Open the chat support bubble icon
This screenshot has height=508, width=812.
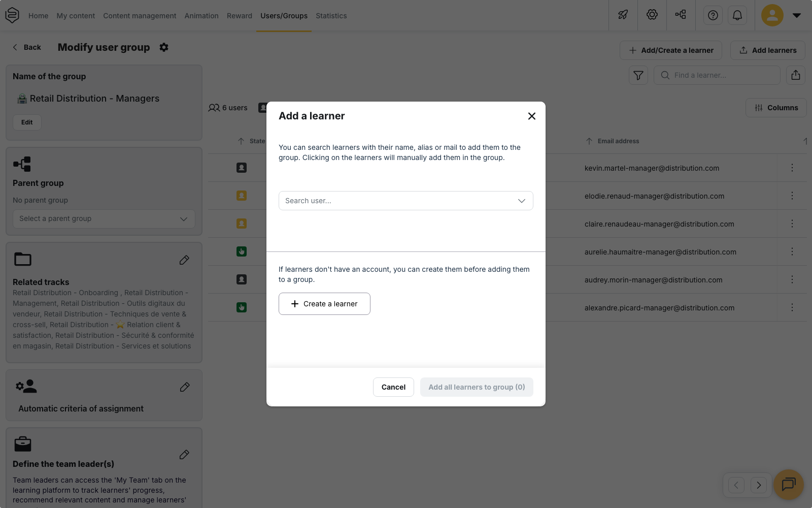click(x=789, y=485)
